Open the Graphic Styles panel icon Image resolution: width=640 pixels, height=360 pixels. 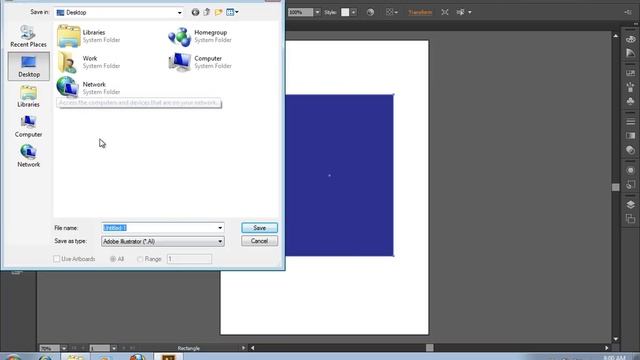tap(631, 184)
